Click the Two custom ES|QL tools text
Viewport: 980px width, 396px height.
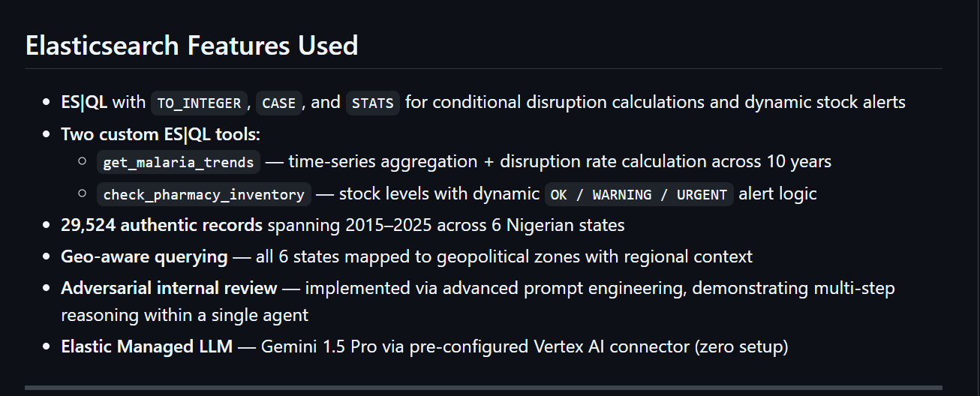tap(161, 134)
